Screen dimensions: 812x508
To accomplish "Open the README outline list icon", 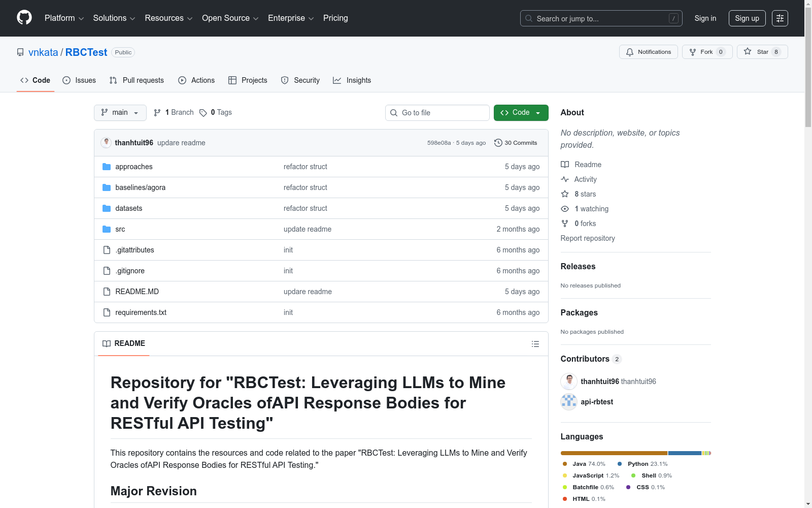I will pos(535,344).
